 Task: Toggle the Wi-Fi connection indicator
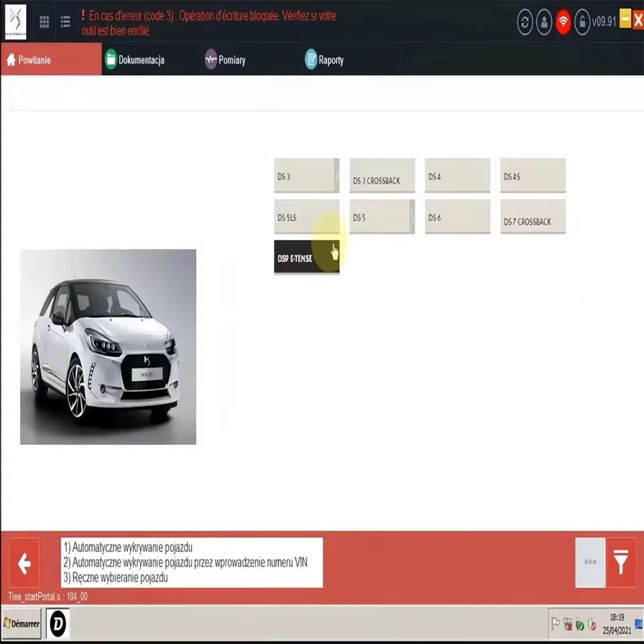coord(563,22)
